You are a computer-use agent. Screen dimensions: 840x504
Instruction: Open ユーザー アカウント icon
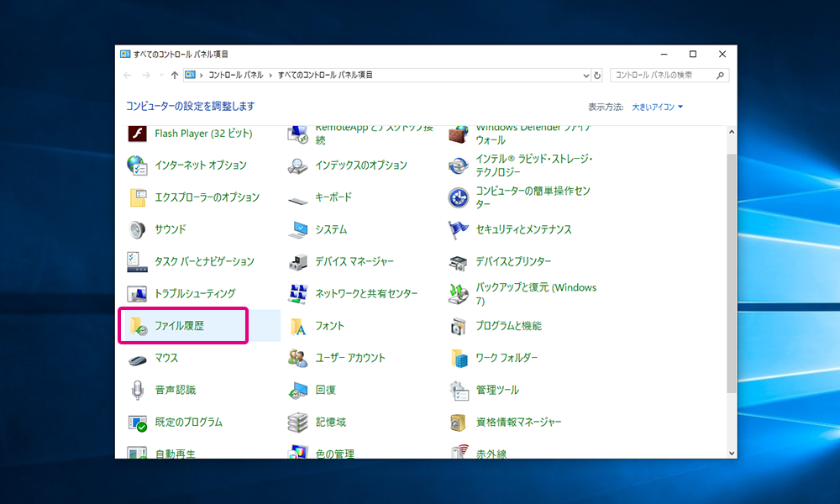(x=298, y=358)
